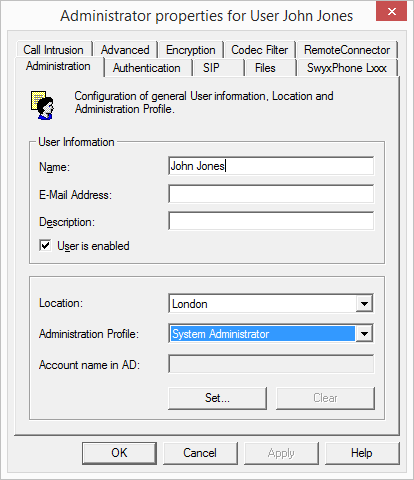This screenshot has width=414, height=480.
Task: Select the Codec Filter tab
Action: tap(260, 50)
